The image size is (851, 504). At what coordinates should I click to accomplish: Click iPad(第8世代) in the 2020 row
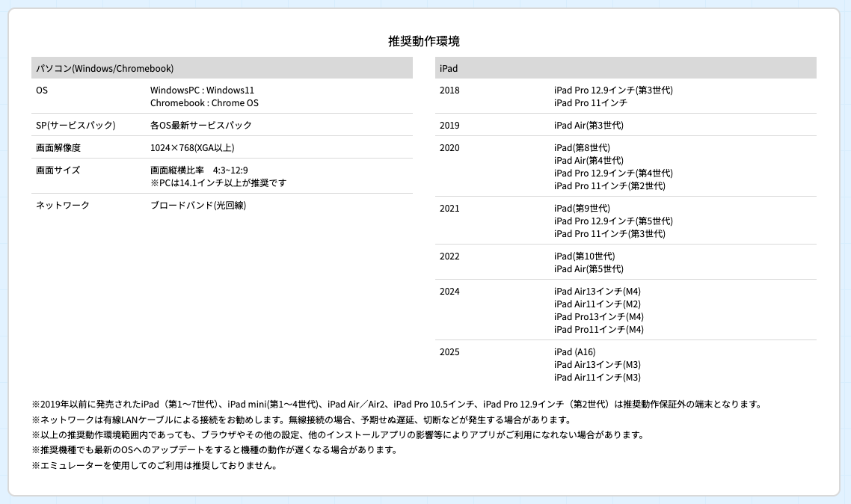pyautogui.click(x=582, y=147)
